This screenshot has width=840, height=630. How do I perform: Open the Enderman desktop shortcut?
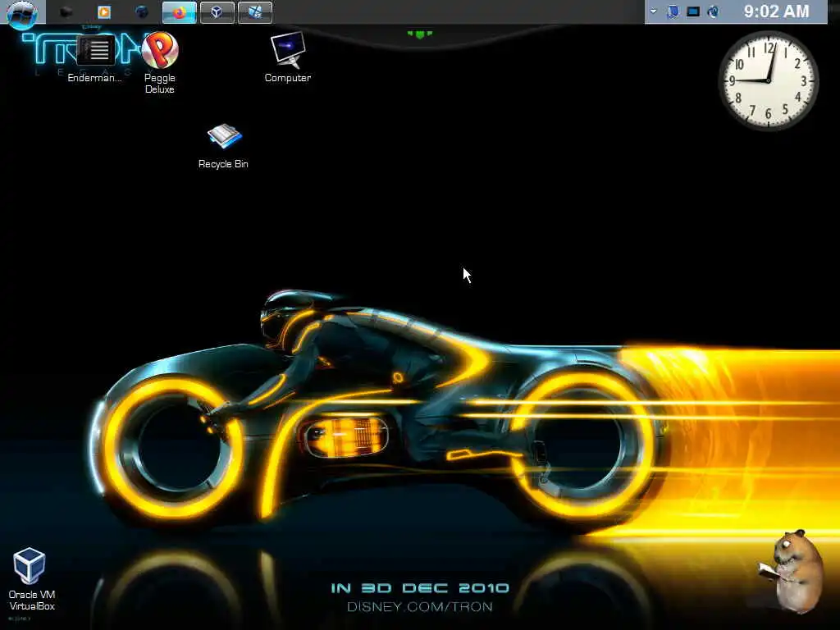click(x=95, y=58)
